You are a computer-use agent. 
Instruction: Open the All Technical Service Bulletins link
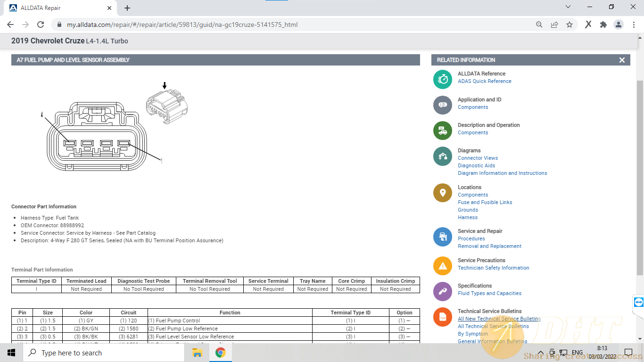(x=493, y=326)
